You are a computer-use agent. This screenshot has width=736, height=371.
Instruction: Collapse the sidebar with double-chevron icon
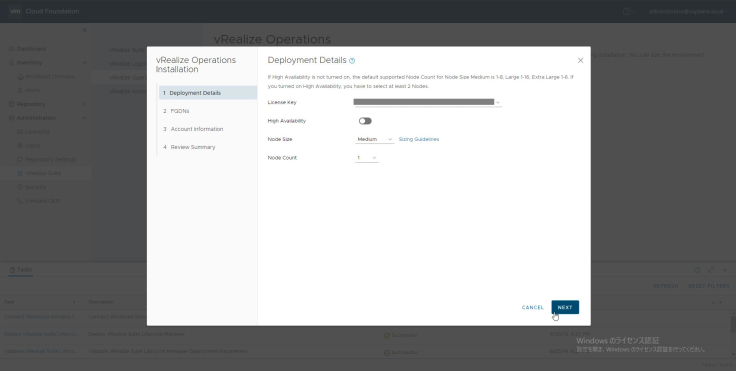(x=84, y=30)
